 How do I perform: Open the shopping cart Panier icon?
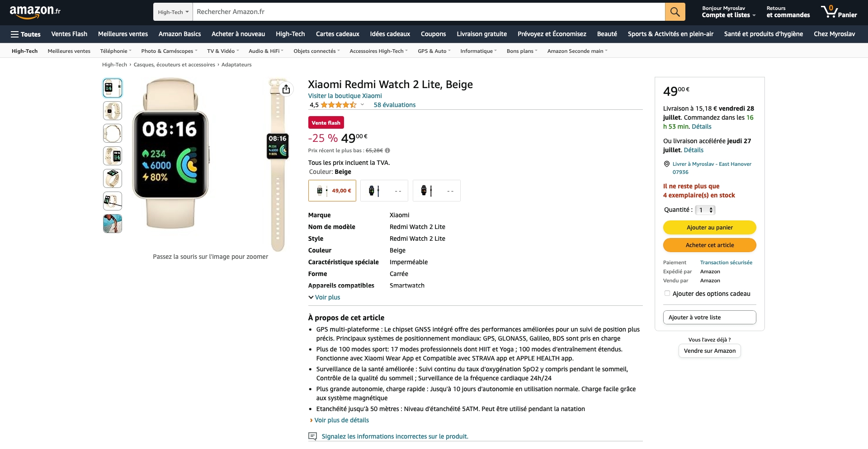839,11
